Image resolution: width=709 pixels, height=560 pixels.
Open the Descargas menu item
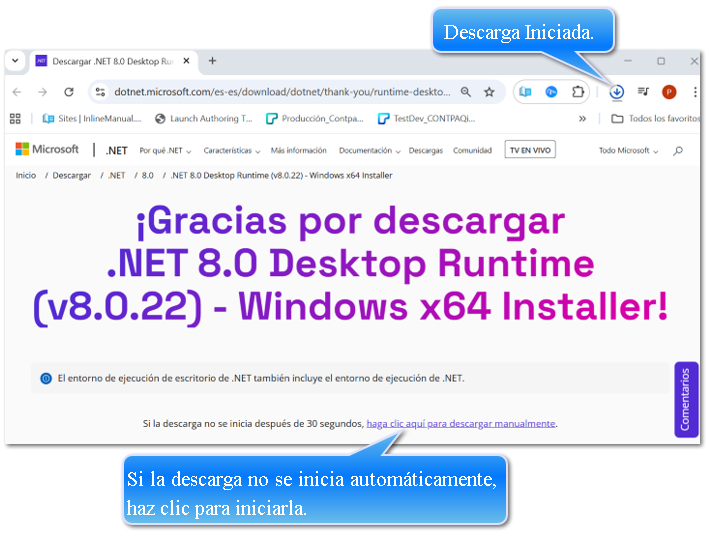[425, 151]
